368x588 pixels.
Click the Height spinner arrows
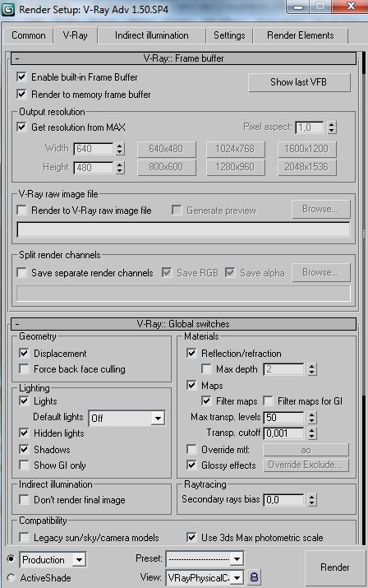coord(120,167)
